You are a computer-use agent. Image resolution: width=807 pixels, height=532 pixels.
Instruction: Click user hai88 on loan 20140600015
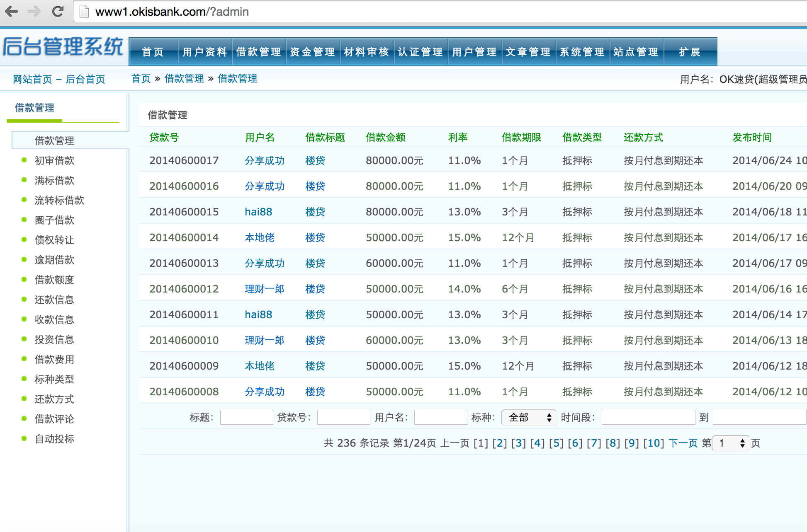(258, 212)
